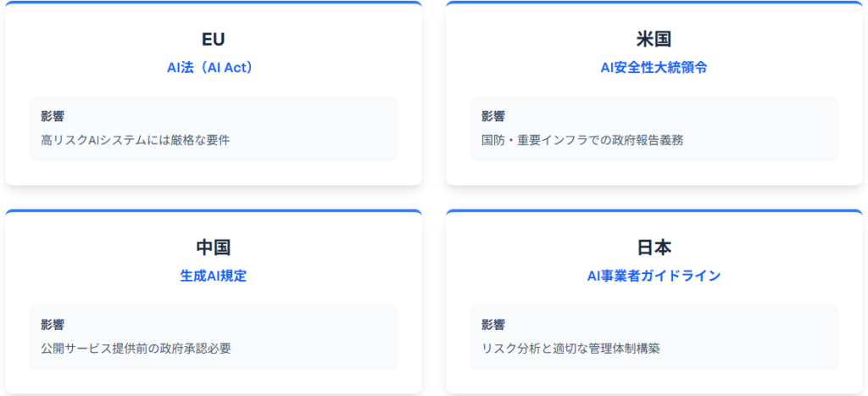868x396 pixels.
Task: Click the 影響 label in the 日本 card
Action: coord(493,325)
